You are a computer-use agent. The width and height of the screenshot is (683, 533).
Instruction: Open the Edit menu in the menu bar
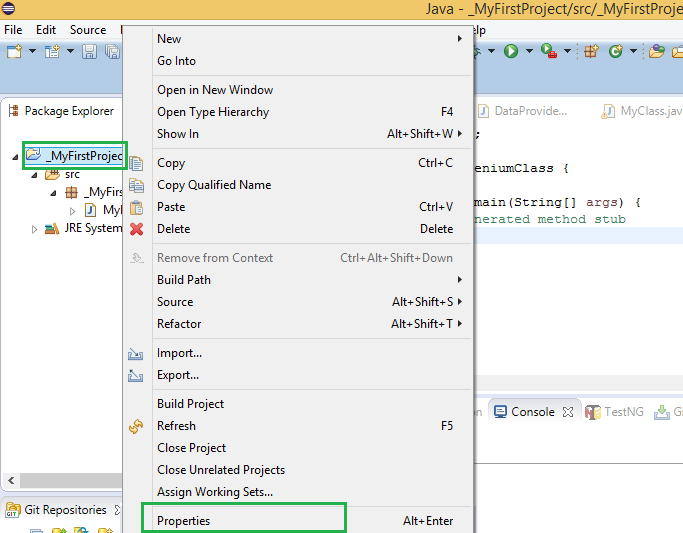[x=46, y=30]
